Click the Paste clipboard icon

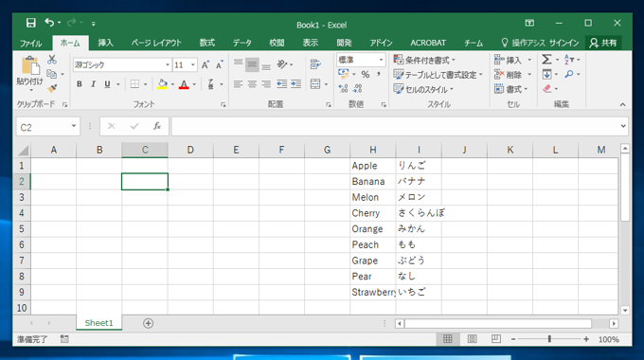pos(30,66)
